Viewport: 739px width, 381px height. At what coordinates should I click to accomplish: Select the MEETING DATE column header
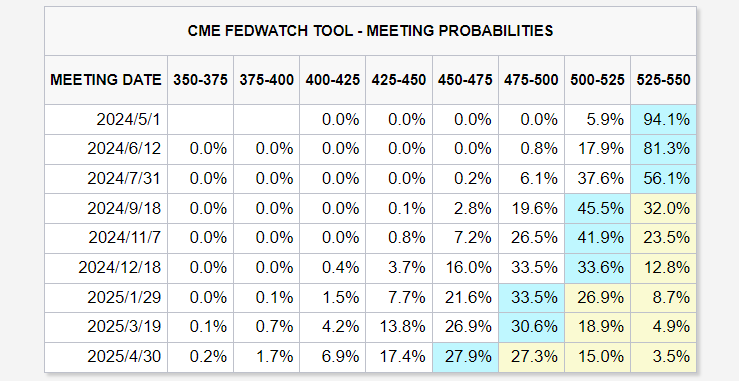[x=106, y=80]
